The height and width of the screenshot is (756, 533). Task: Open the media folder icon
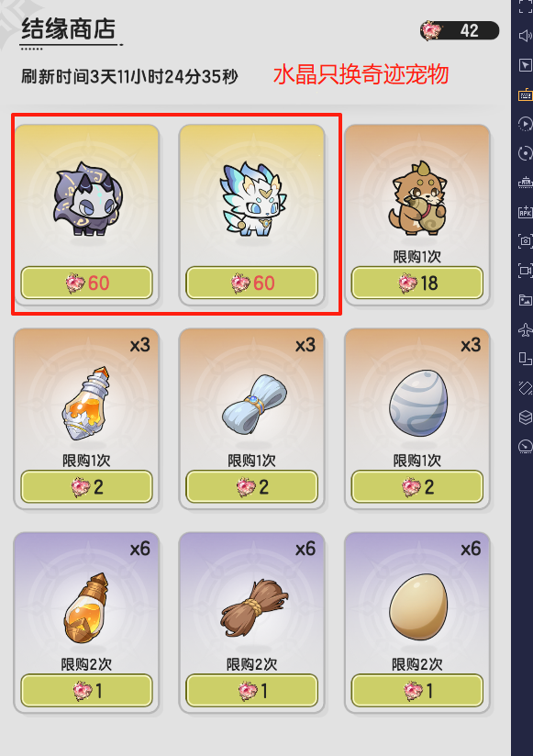point(526,300)
